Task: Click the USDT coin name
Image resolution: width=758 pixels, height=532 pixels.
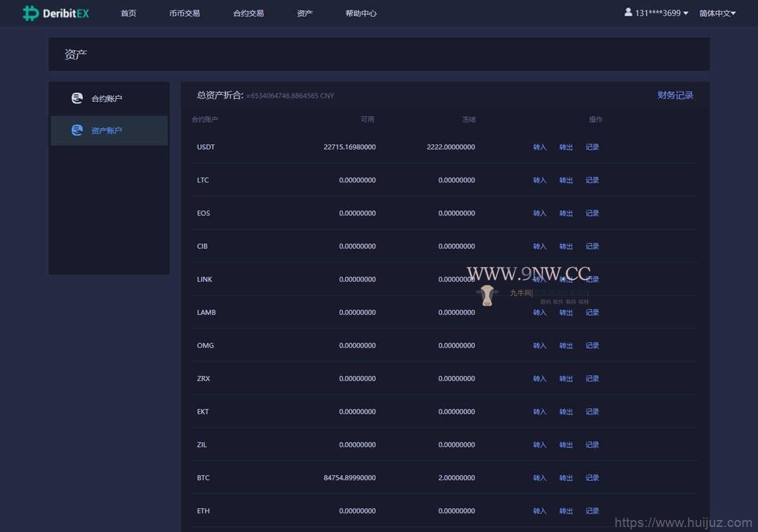Action: point(206,147)
